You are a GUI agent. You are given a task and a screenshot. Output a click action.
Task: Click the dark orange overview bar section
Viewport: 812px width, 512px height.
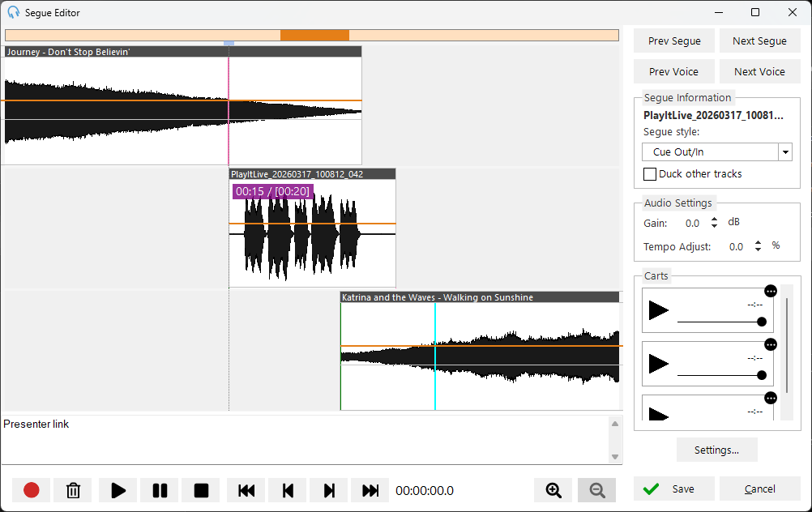314,35
